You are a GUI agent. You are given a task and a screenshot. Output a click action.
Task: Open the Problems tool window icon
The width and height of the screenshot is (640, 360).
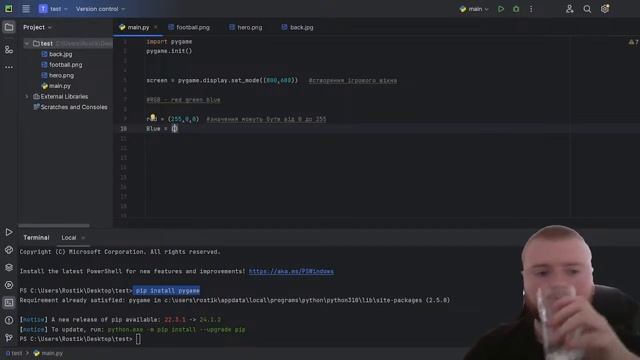[x=9, y=320]
